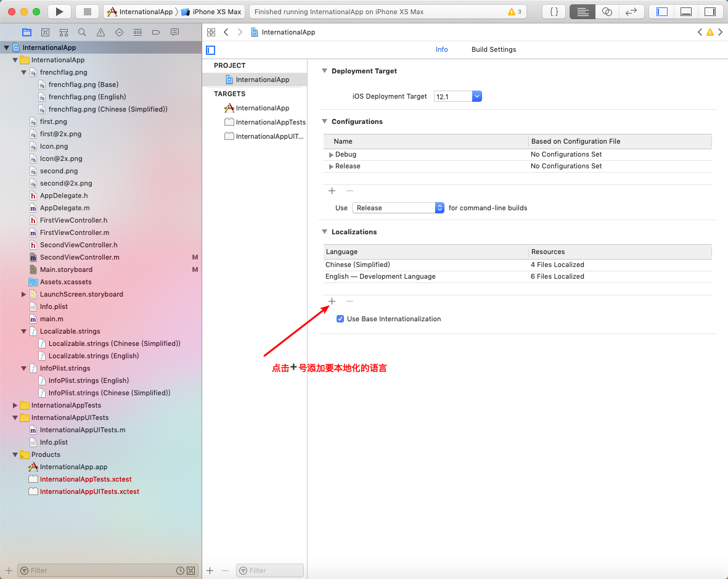This screenshot has width=728, height=579.
Task: Choose the iPhone XS Max destination
Action: click(211, 12)
